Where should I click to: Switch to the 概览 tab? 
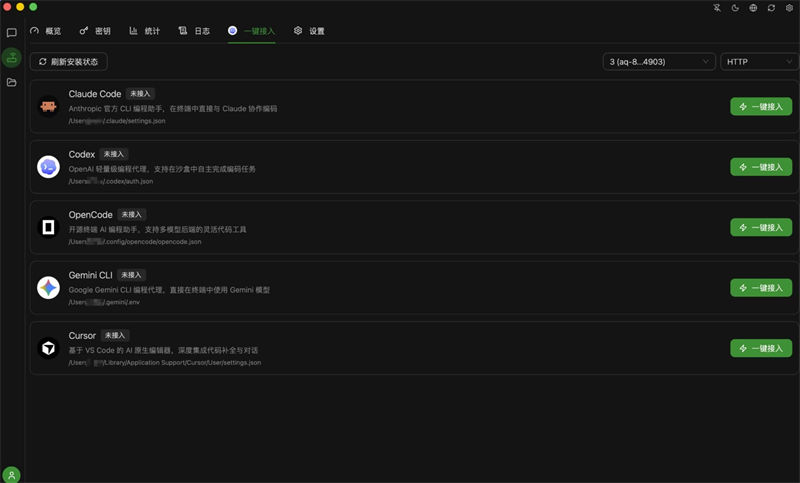46,31
